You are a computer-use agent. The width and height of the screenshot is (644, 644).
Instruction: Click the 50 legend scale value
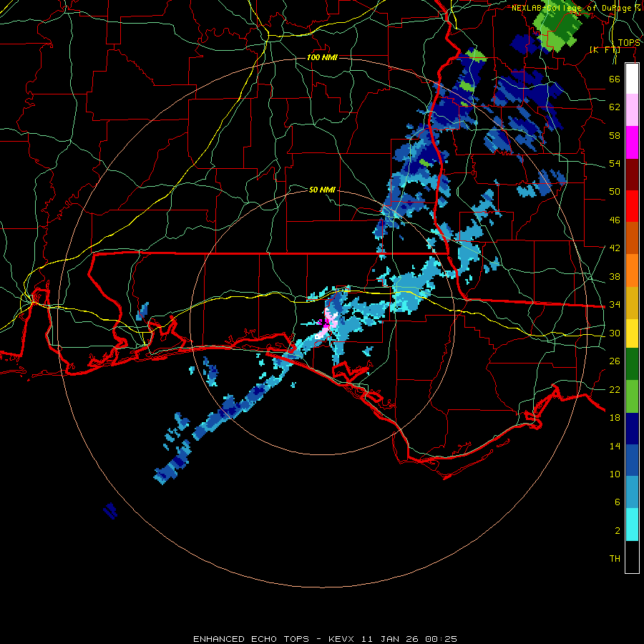point(615,192)
